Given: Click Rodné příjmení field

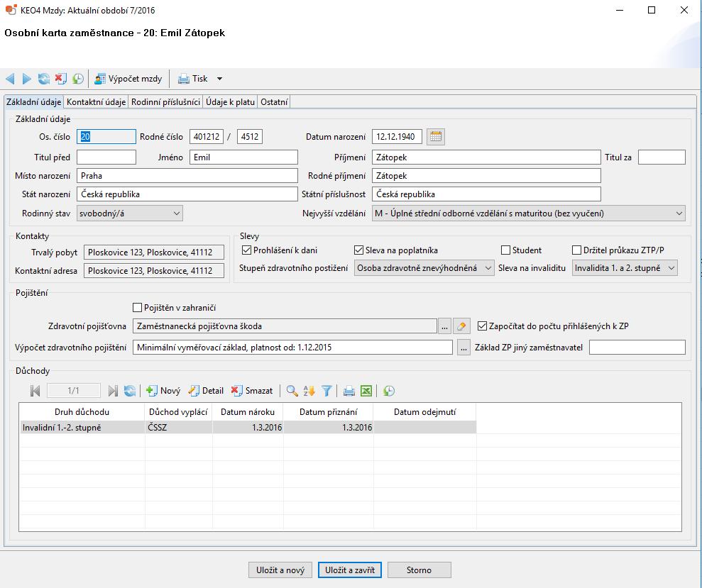Looking at the screenshot, I should point(486,175).
